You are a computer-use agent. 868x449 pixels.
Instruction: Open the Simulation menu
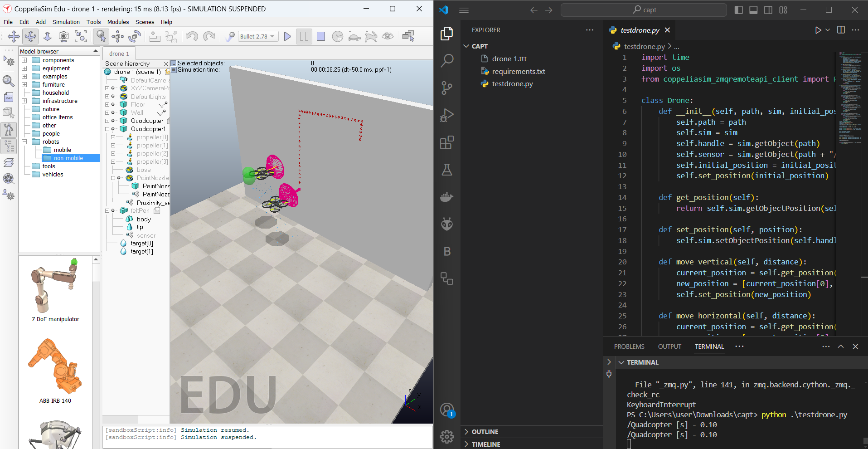[66, 22]
